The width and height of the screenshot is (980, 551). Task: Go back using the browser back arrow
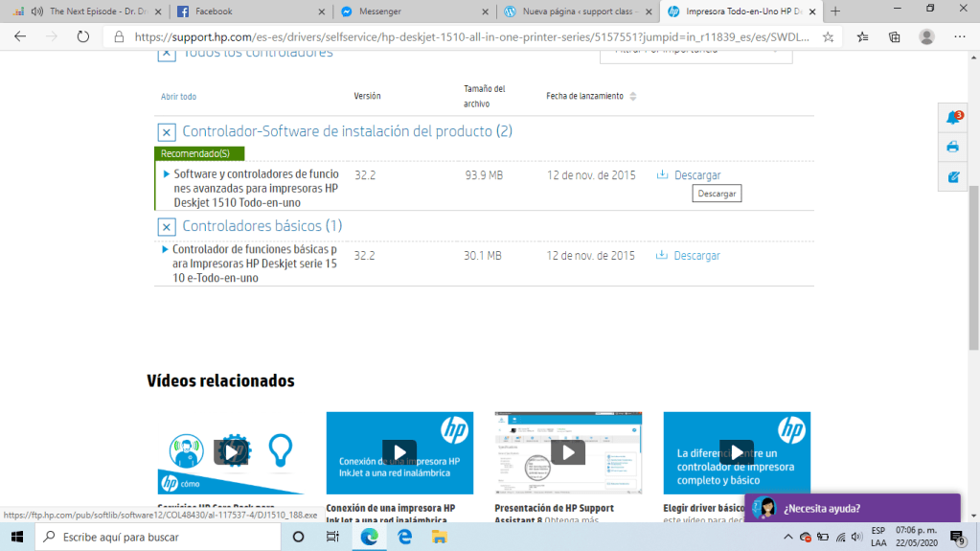tap(20, 37)
